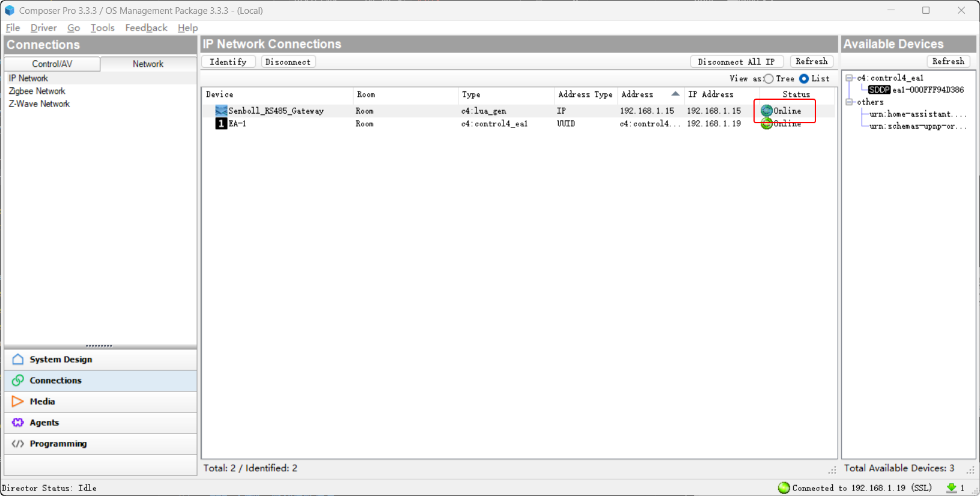Click the splitter grip above System Design
This screenshot has height=496, width=980.
click(99, 346)
